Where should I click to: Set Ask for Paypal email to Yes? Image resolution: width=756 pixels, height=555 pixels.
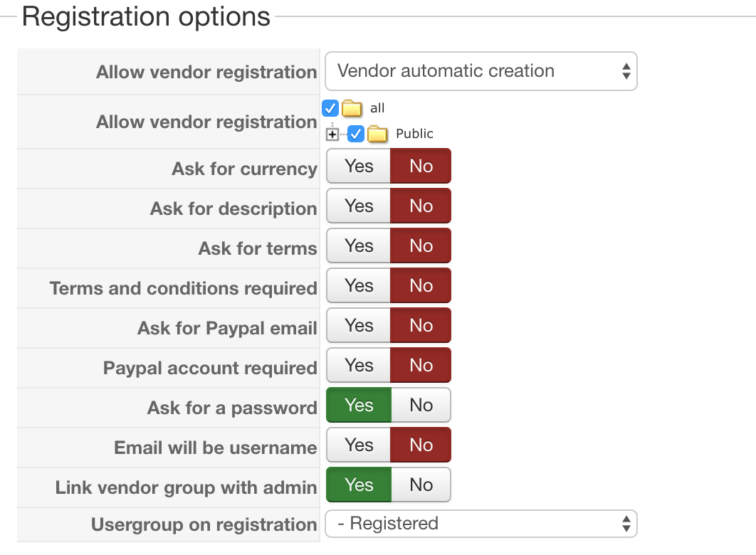point(359,325)
